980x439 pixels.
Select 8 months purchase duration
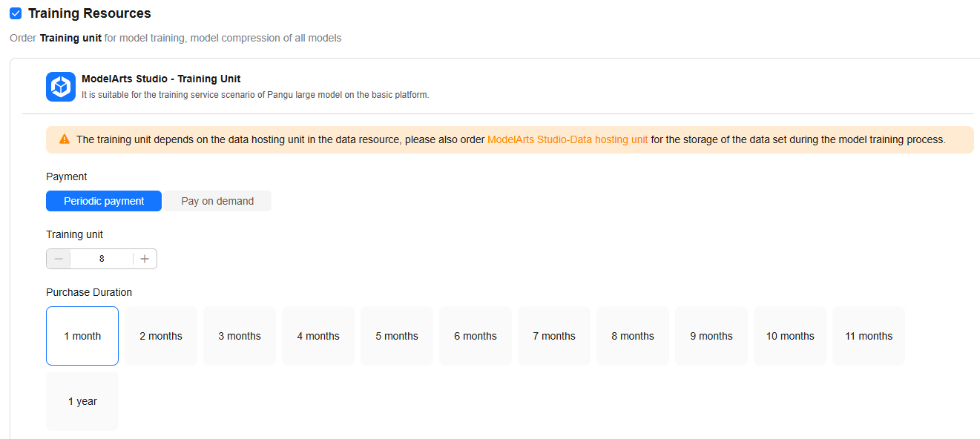[x=633, y=336]
